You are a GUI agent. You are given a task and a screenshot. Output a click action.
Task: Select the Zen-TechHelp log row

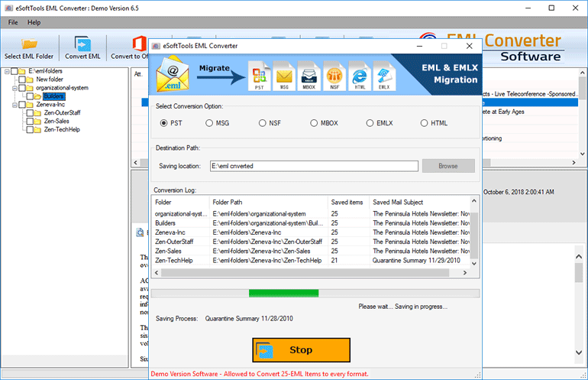312,261
